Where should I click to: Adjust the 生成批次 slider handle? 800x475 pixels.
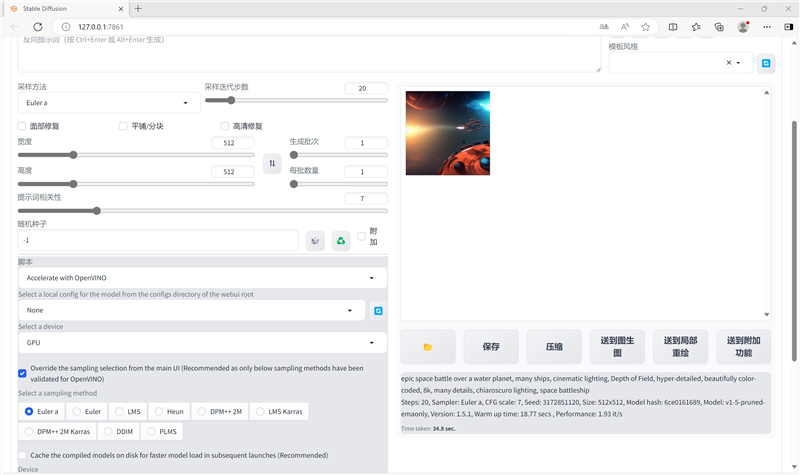coord(294,155)
